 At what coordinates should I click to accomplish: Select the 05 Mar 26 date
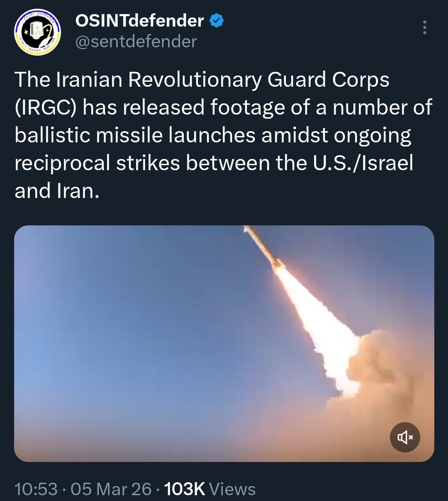(x=111, y=489)
